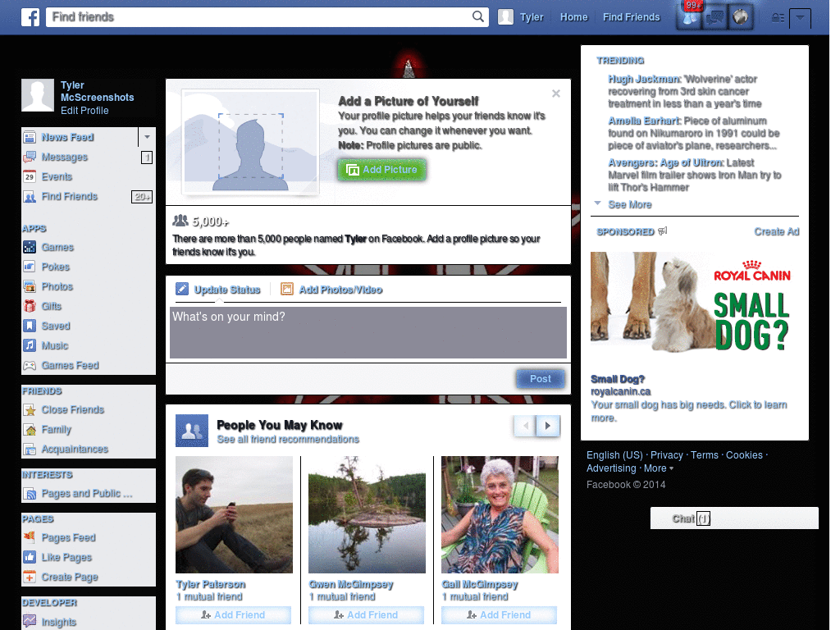
Task: Click Family list icon
Action: coord(30,430)
